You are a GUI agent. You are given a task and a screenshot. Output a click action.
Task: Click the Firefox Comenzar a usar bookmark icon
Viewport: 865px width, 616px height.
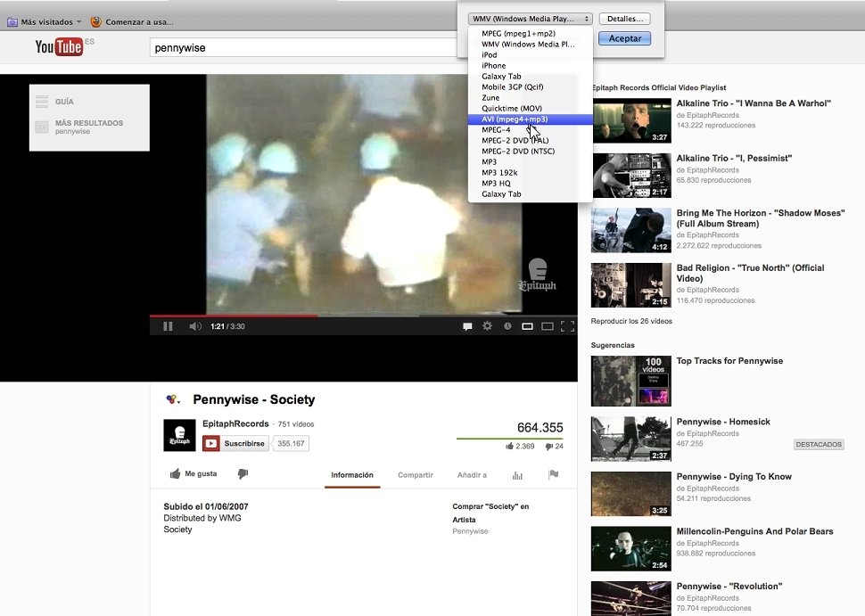(96, 22)
